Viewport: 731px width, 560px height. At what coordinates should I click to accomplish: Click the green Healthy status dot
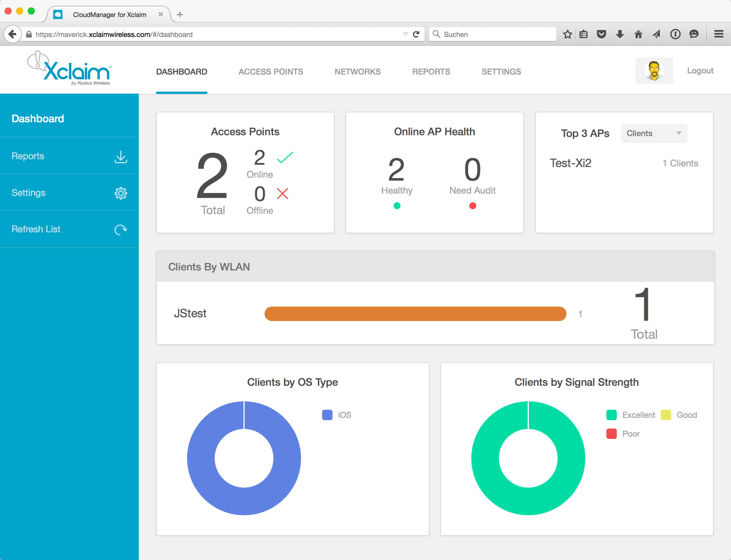[396, 206]
